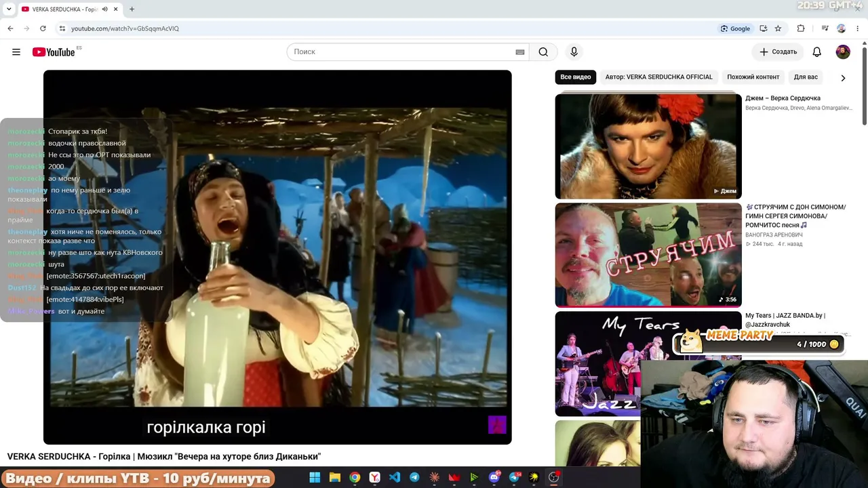Reload the current page
The height and width of the screenshot is (488, 868).
pos(43,28)
